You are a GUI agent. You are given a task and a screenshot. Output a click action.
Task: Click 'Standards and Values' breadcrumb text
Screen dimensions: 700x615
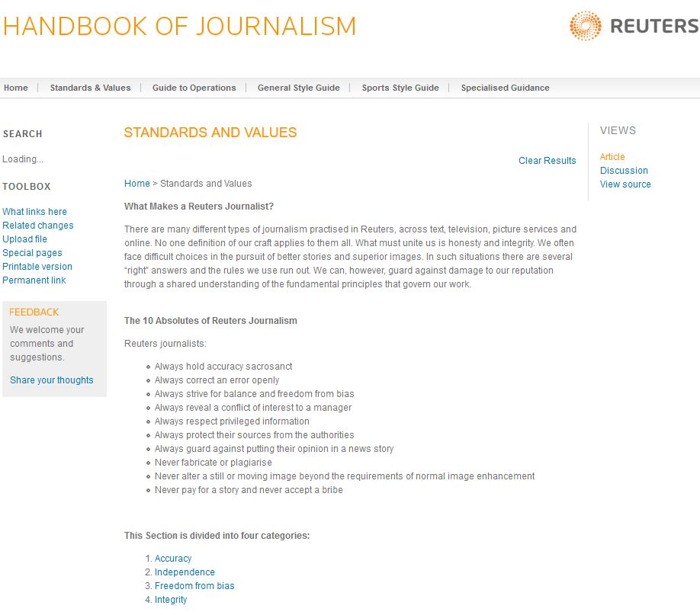[x=206, y=184]
